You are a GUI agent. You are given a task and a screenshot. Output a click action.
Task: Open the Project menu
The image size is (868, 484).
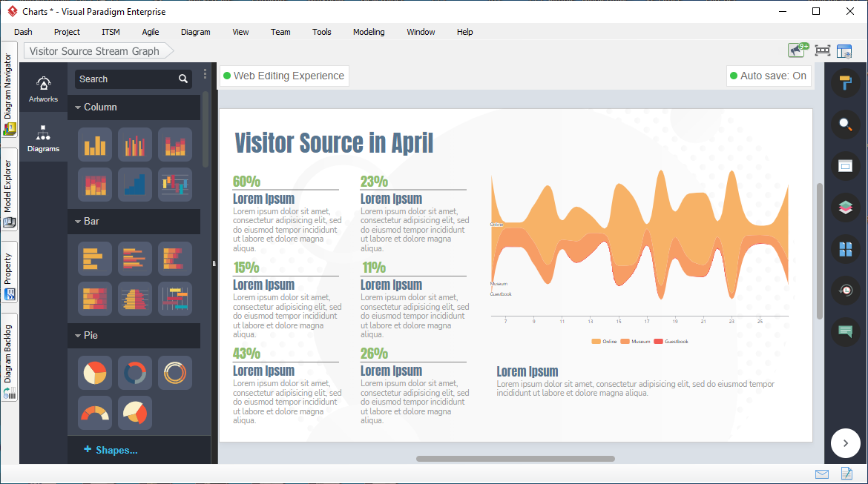pyautogui.click(x=67, y=32)
